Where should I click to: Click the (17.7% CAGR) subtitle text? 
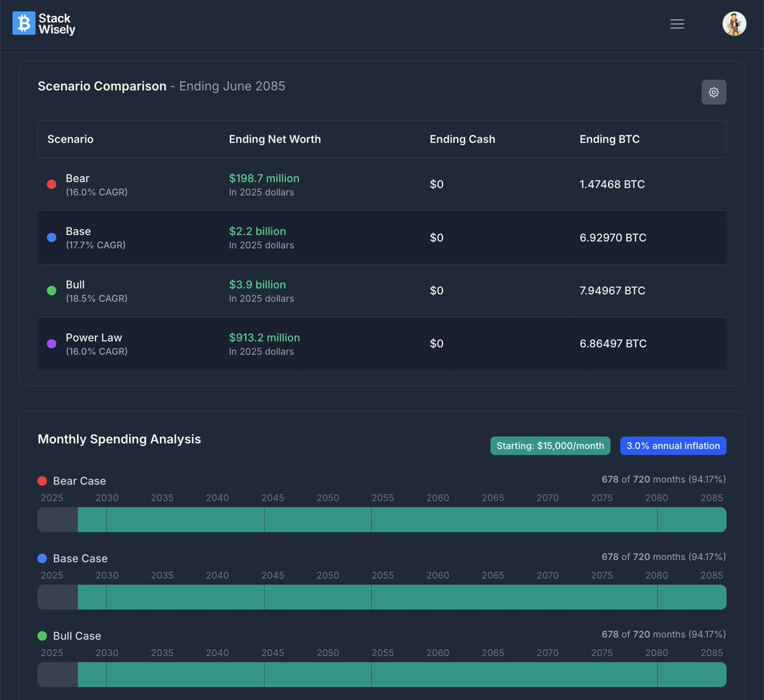pos(95,245)
